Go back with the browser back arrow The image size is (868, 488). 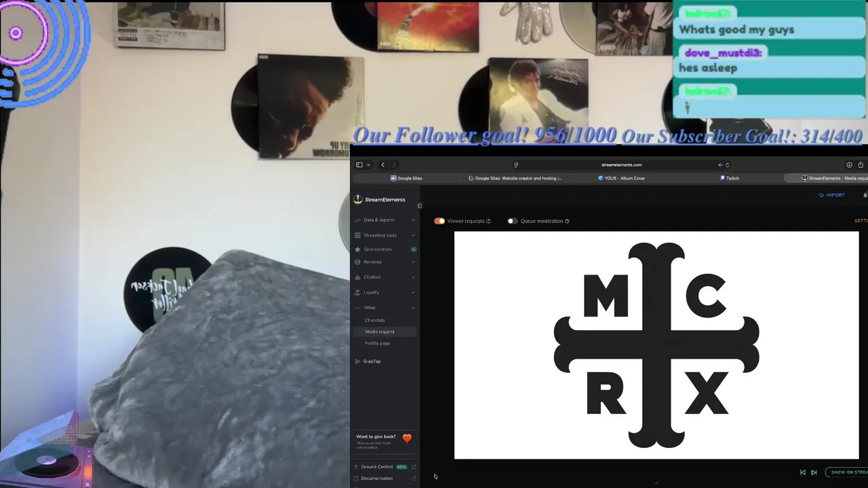pos(382,165)
